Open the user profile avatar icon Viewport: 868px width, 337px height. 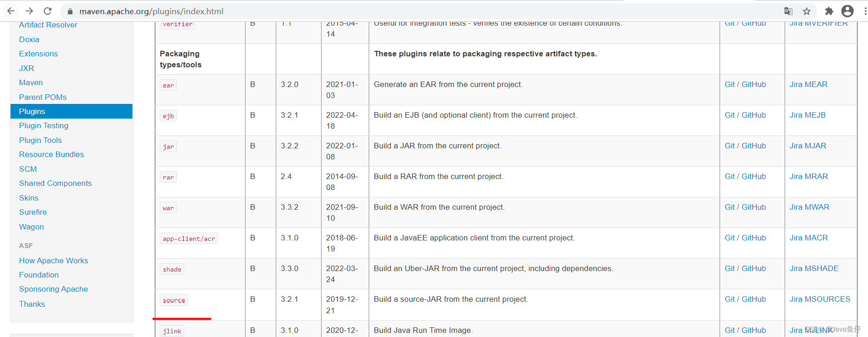[x=847, y=11]
